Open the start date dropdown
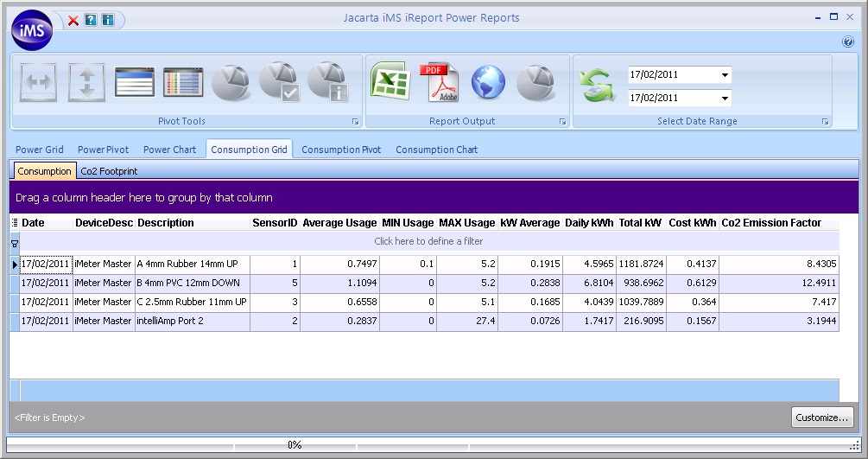Viewport: 868px width, 459px height. click(725, 75)
